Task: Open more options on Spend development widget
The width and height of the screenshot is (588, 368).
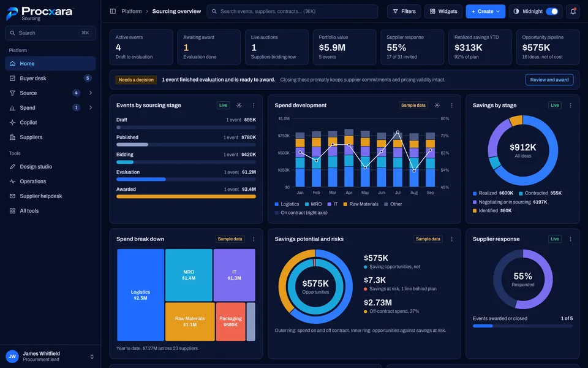Action: pos(452,105)
